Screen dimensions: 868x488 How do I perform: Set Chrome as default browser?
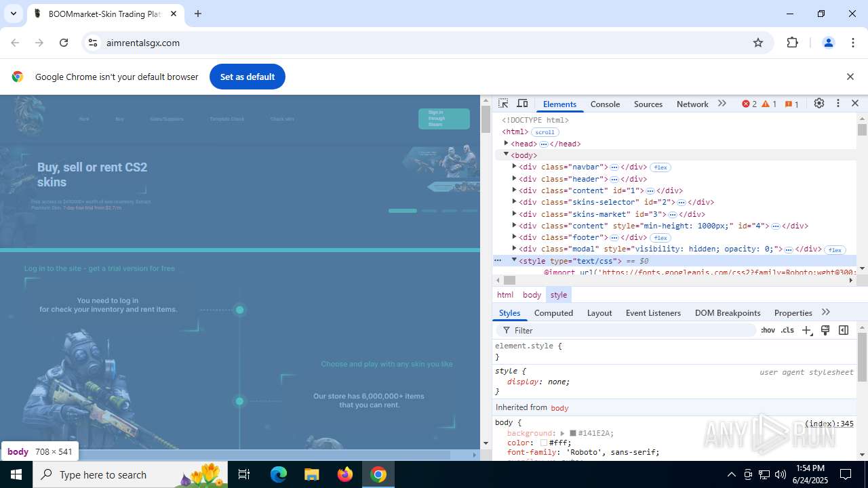tap(248, 77)
